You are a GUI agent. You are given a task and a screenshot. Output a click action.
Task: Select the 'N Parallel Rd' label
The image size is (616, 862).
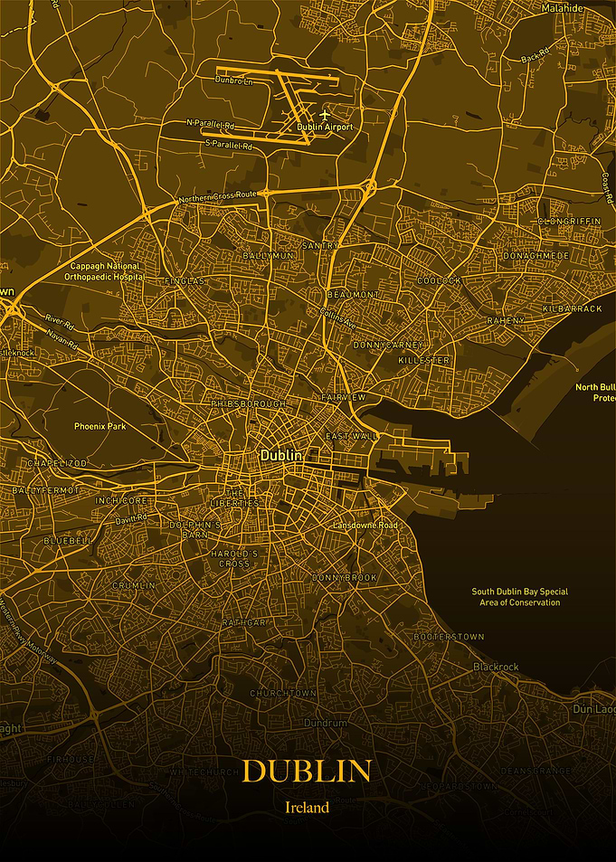211,124
